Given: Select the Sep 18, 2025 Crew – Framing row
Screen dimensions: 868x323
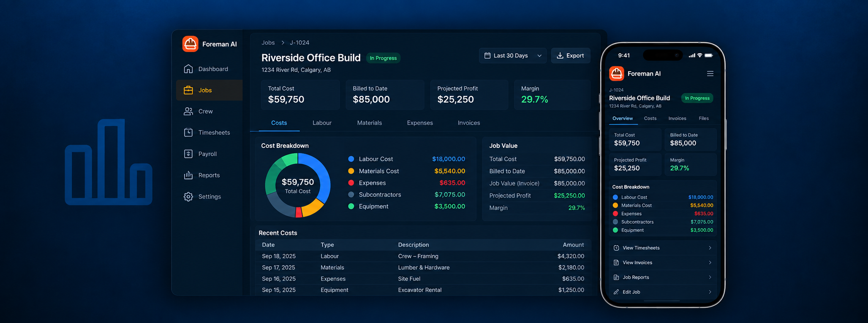Looking at the screenshot, I should point(423,256).
